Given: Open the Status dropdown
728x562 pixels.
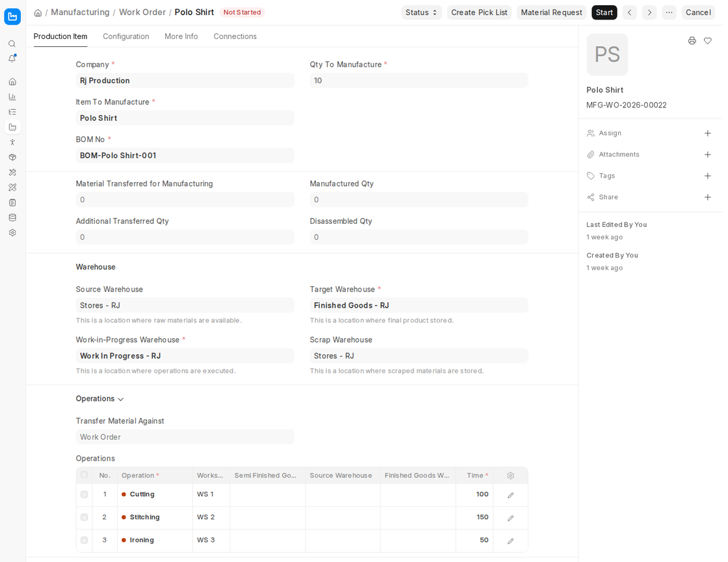Looking at the screenshot, I should coord(421,12).
